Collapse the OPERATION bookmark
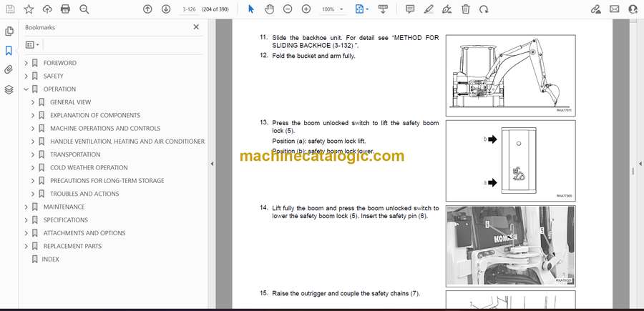Viewport: 644px width, 311px height. pyautogui.click(x=26, y=89)
